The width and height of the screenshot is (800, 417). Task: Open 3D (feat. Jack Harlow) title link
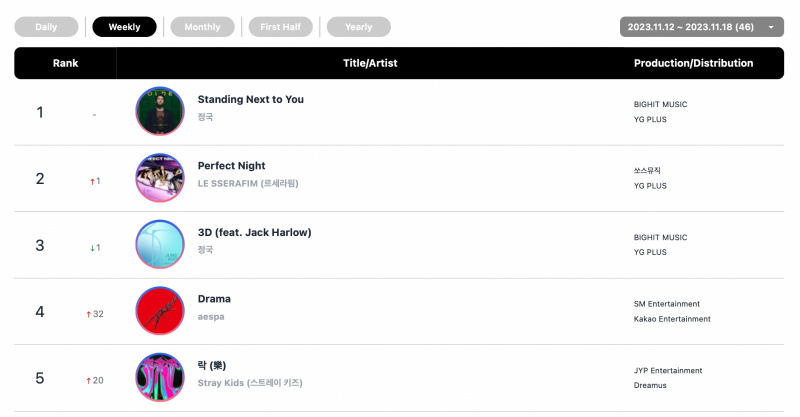coord(255,232)
